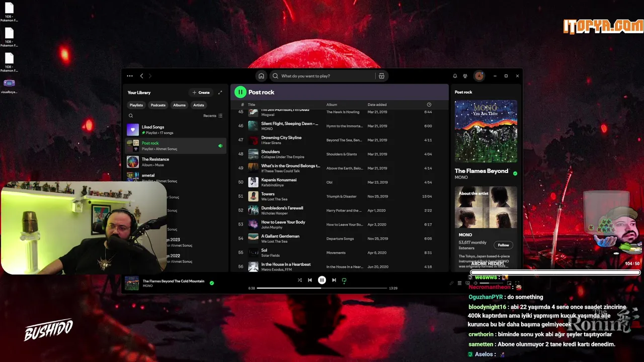Toggle shuffle playback
Viewport: 644px width, 362px height.
299,280
